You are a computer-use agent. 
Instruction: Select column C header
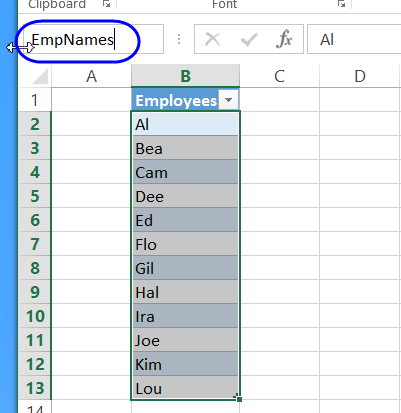pos(279,76)
